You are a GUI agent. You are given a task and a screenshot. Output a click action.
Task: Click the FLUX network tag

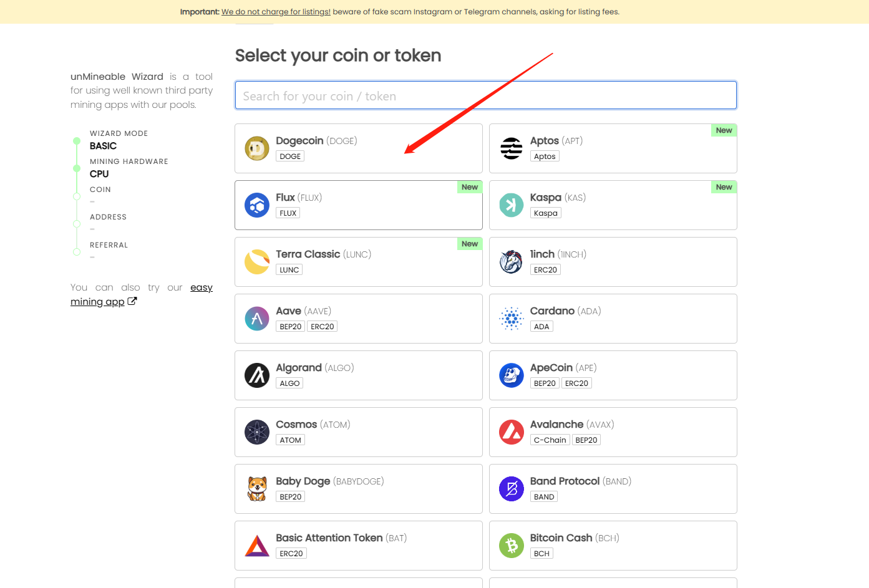(288, 213)
